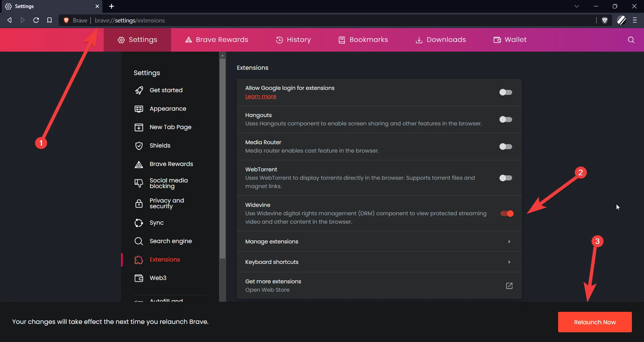
Task: Enable Allow Google login for extensions
Action: 505,92
